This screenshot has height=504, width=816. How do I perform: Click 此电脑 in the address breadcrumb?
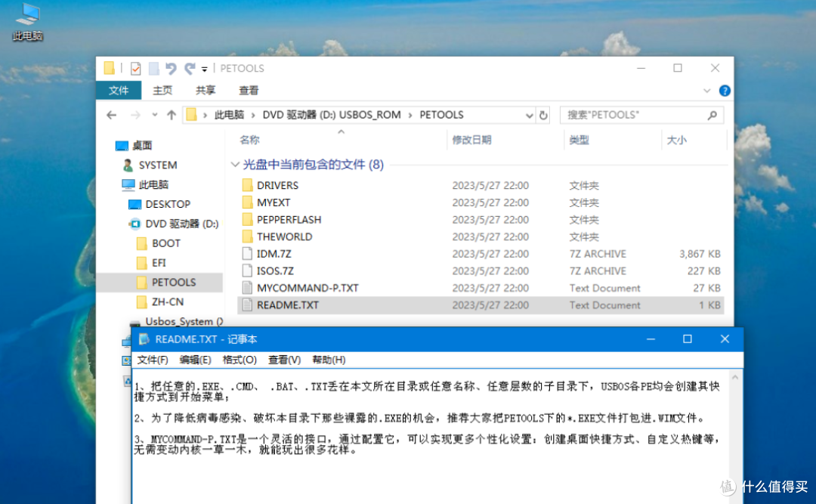(230, 115)
